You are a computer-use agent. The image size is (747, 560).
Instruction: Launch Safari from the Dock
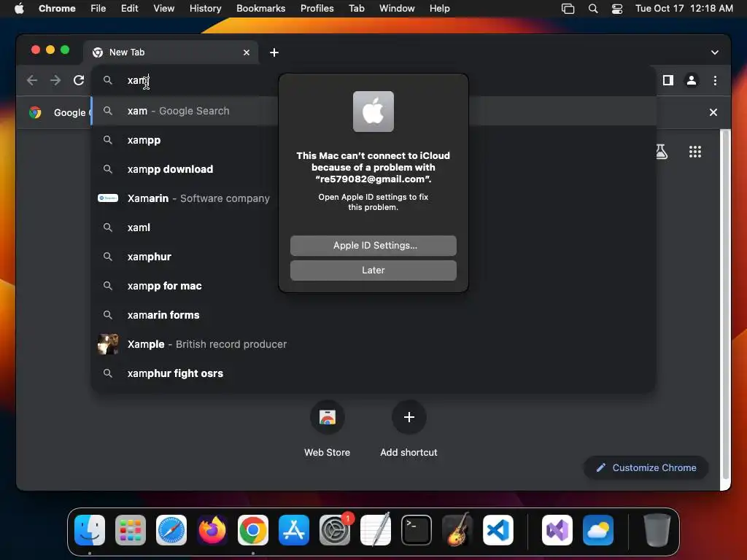coord(171,530)
